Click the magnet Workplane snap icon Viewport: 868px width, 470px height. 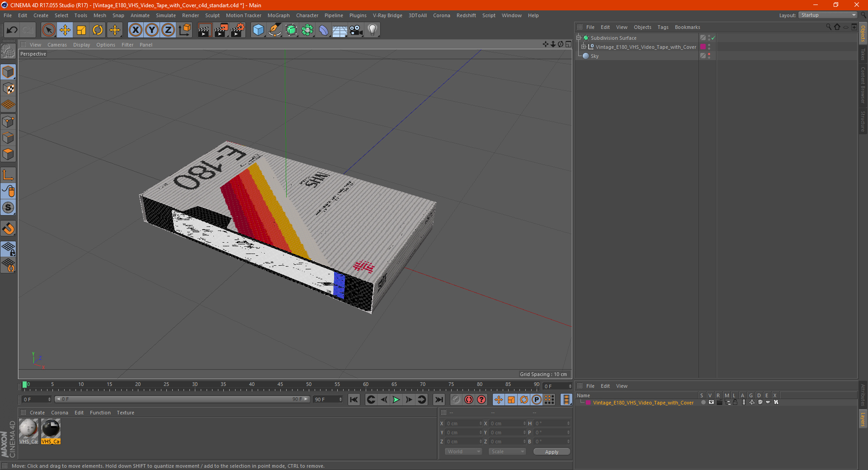pos(8,228)
